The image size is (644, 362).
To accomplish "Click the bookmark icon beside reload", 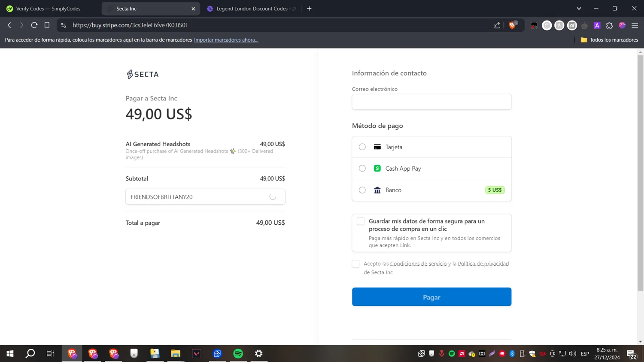I will (x=47, y=25).
